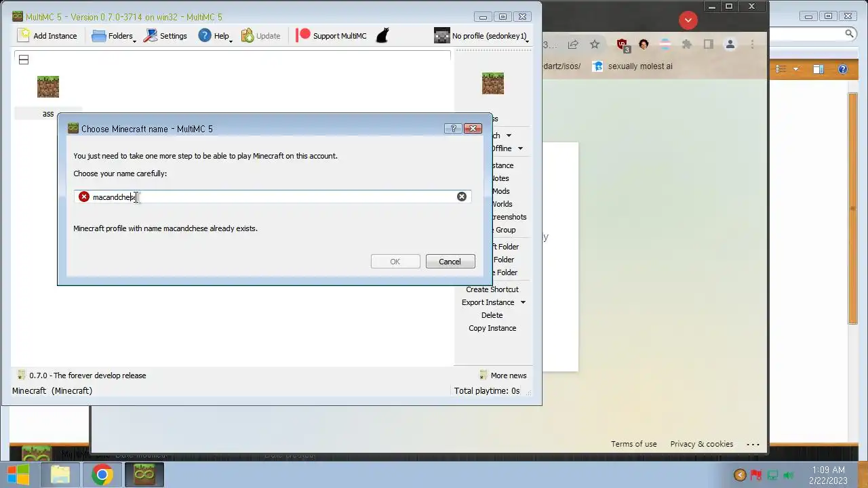Screen dimensions: 868x488
Task: Click the Minecraft name input field
Action: tap(273, 197)
